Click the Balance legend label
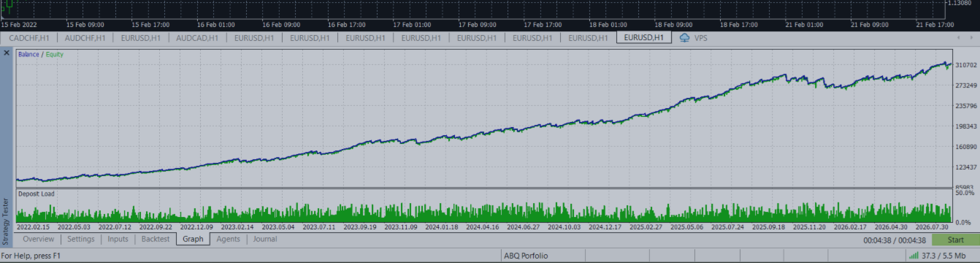The width and height of the screenshot is (980, 263). click(28, 54)
